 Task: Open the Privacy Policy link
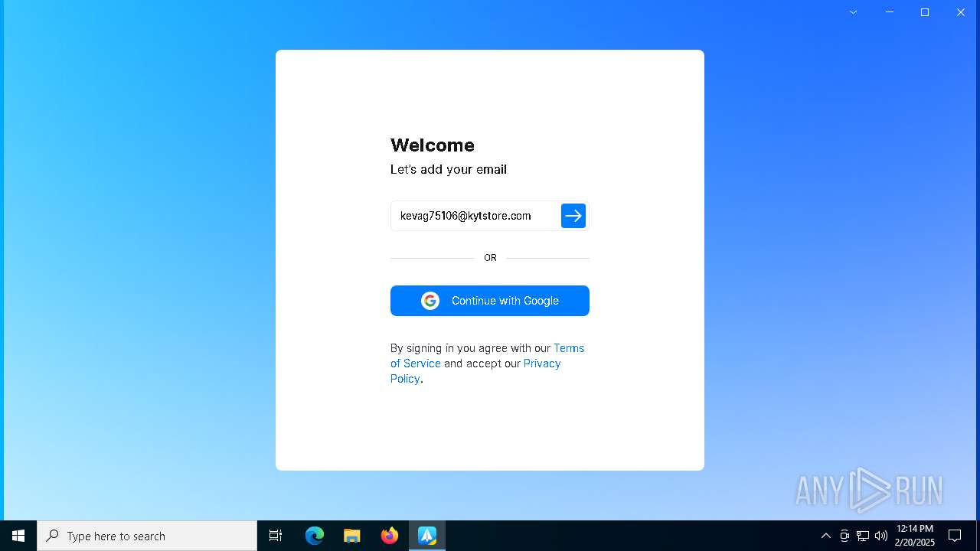475,371
